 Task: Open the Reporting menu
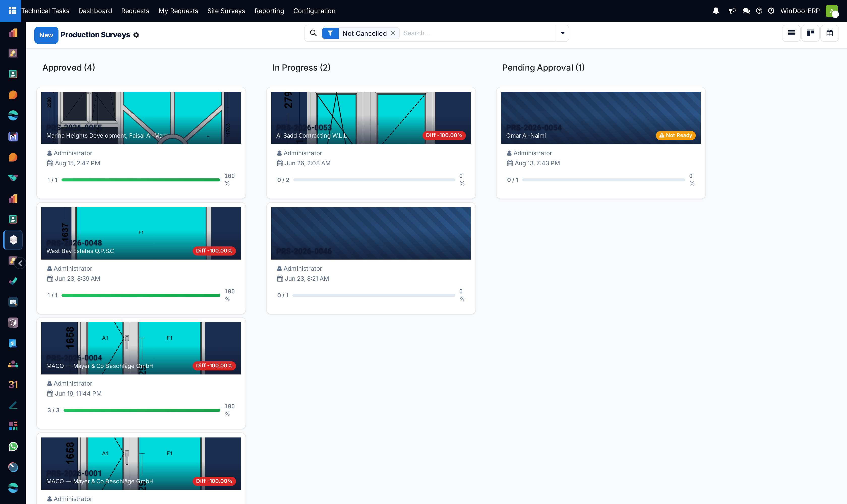[x=269, y=11]
